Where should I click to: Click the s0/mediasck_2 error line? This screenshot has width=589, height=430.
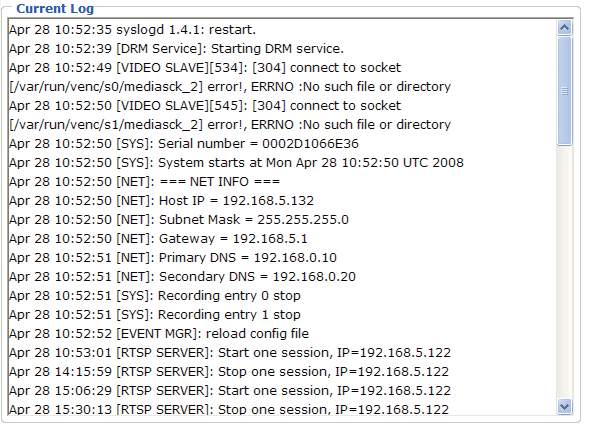(230, 87)
